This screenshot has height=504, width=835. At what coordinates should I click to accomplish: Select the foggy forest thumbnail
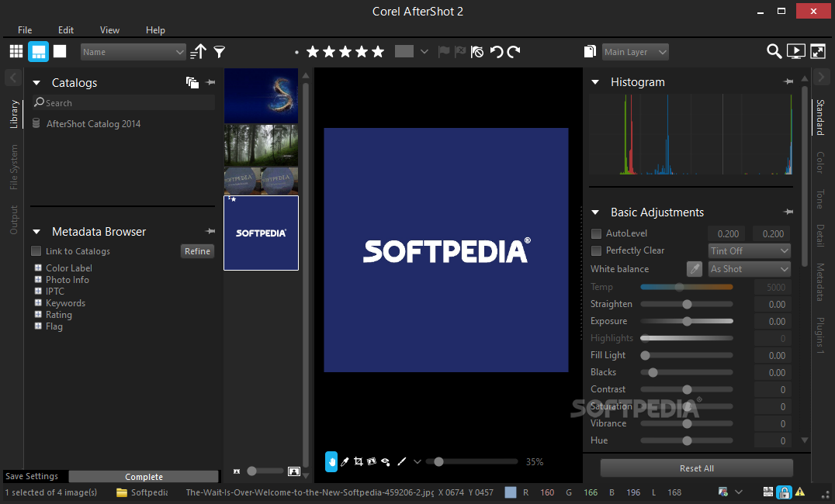pos(261,145)
